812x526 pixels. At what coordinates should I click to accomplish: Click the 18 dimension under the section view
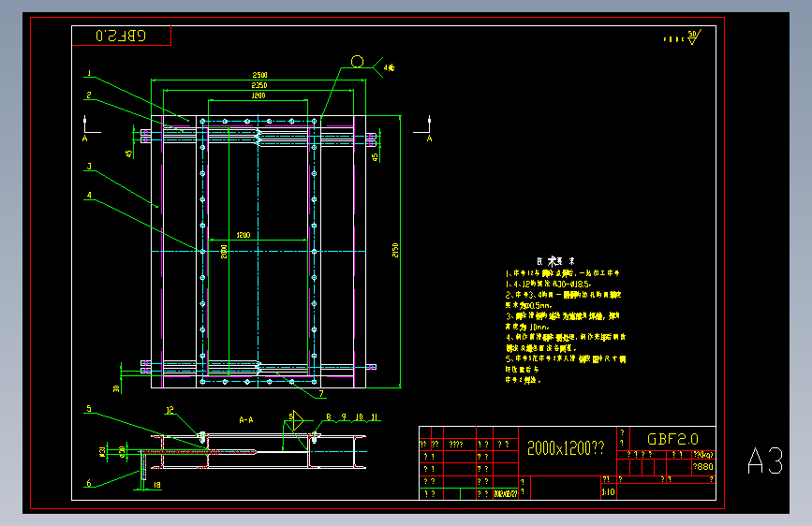(x=157, y=485)
